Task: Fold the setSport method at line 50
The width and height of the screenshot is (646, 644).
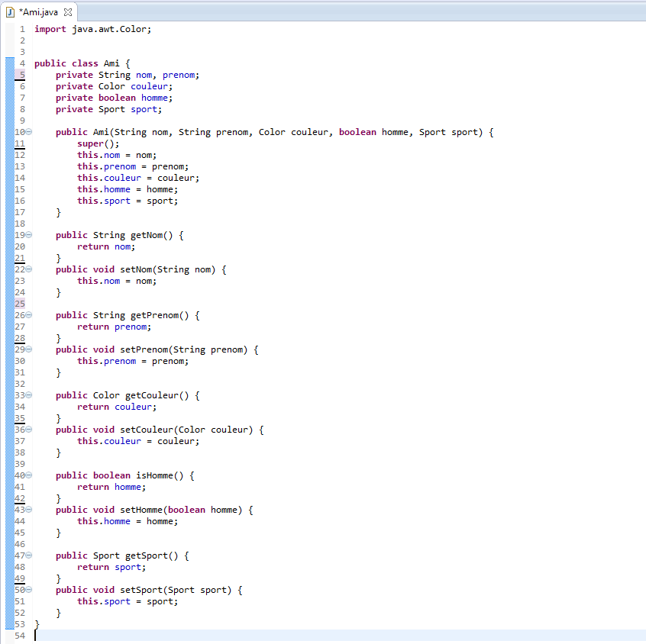Action: [29, 591]
